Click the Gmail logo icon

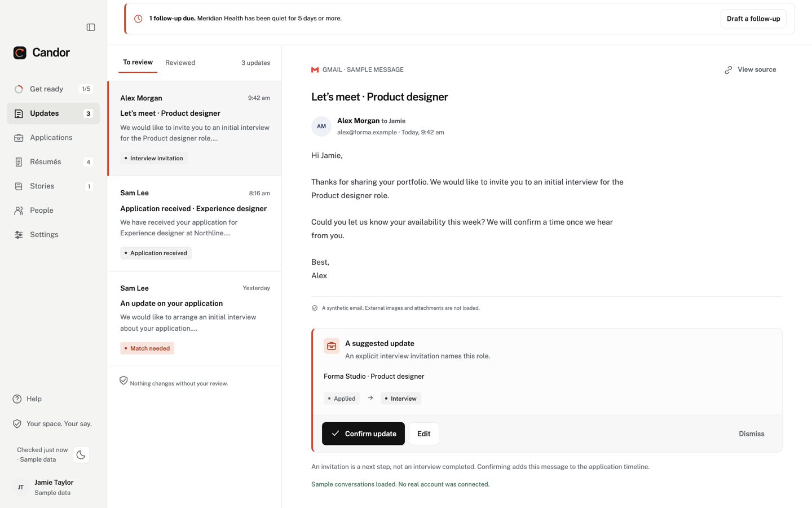[315, 70]
